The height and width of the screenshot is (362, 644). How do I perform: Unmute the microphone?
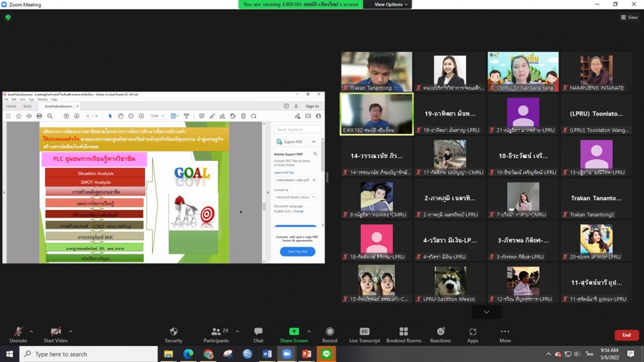[18, 332]
